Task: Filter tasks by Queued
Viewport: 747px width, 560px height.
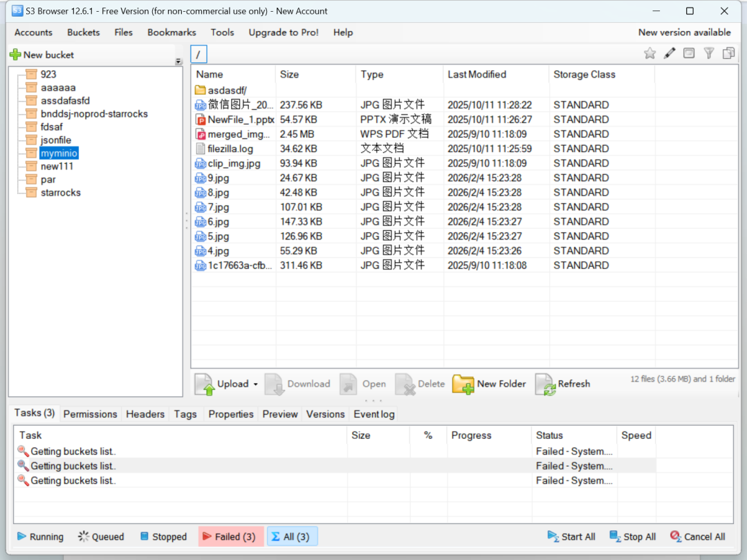Action: 101,536
